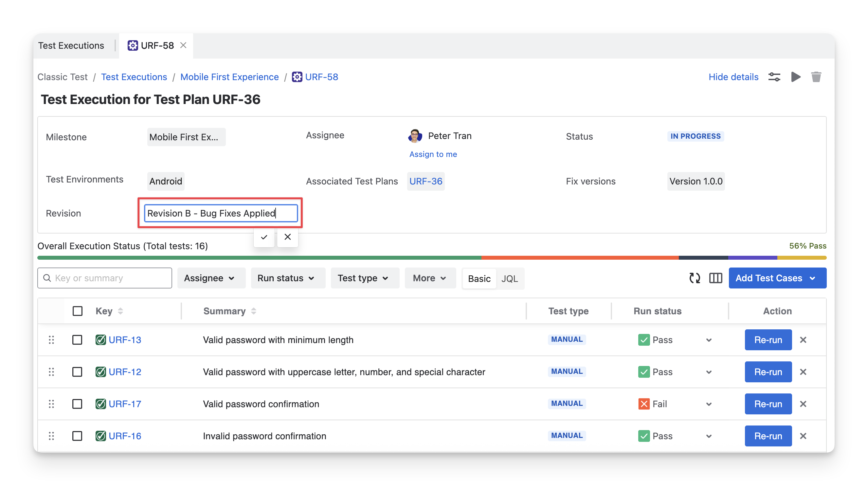
Task: Click the Key or summary search field
Action: coord(110,278)
